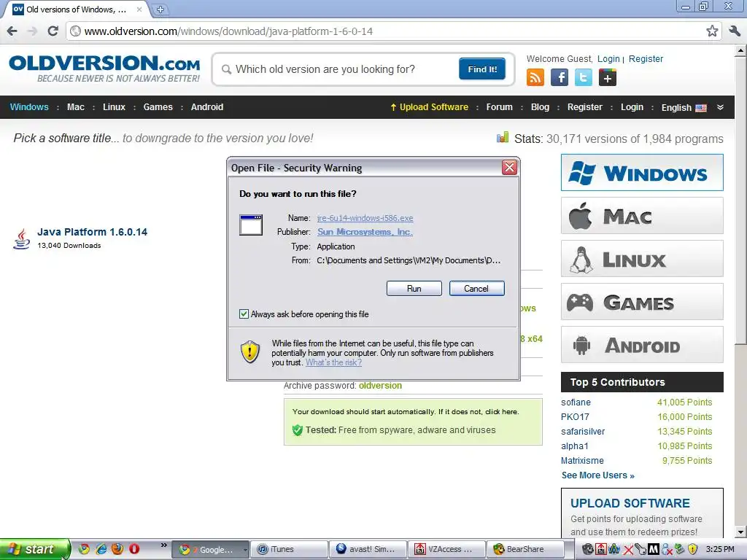The image size is (747, 560).
Task: Click the green checkmark tested shield icon
Action: [x=298, y=430]
